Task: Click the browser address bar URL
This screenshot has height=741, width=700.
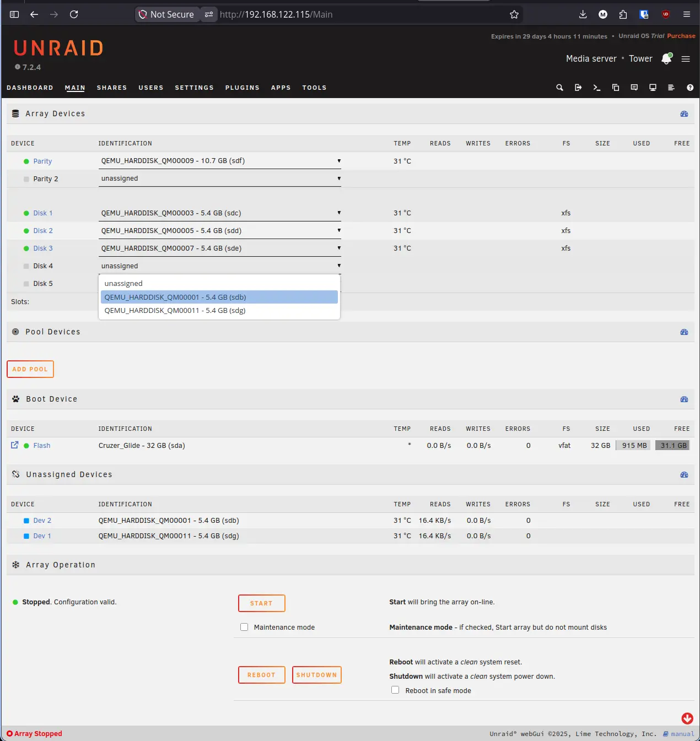Action: click(x=276, y=14)
